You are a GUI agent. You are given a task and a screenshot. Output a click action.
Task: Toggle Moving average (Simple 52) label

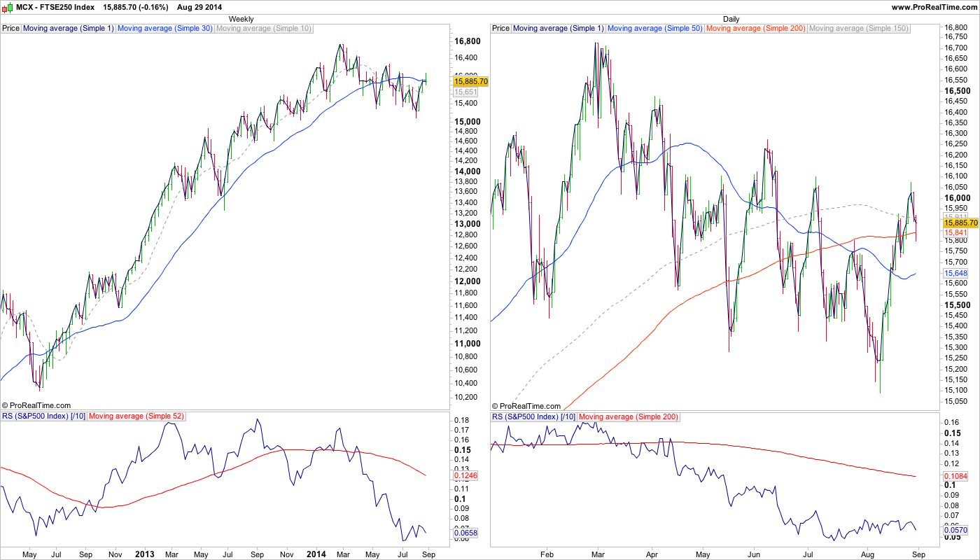pyautogui.click(x=136, y=416)
